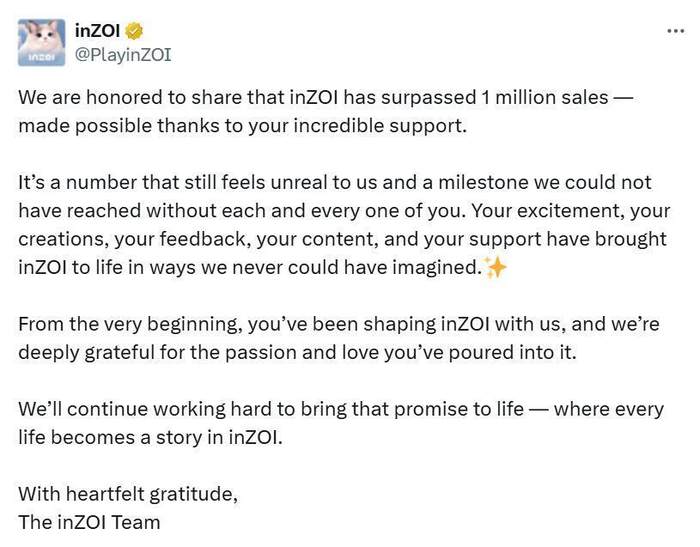Click the 'We are honored to share' line
The height and width of the screenshot is (547, 700).
tap(325, 97)
